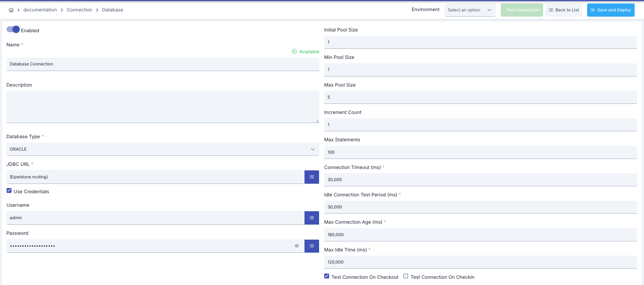This screenshot has height=285, width=644.
Task: Enable Test Connection On Checkin
Action: tap(406, 276)
